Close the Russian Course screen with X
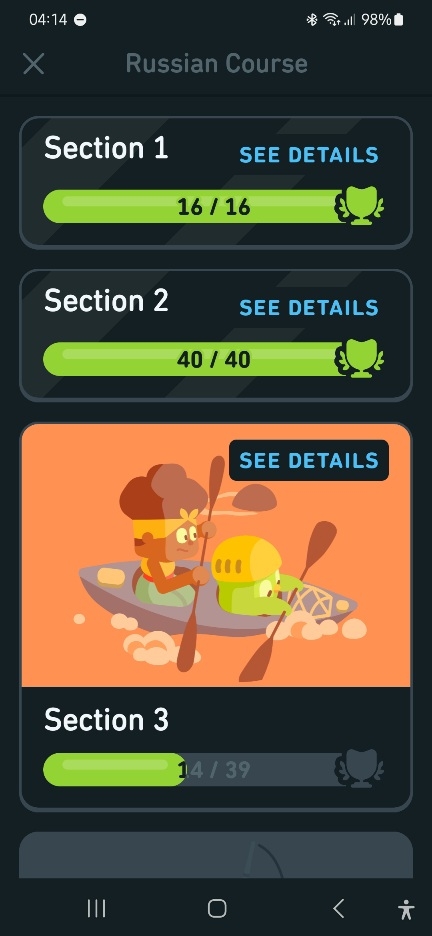The image size is (432, 936). 33,63
